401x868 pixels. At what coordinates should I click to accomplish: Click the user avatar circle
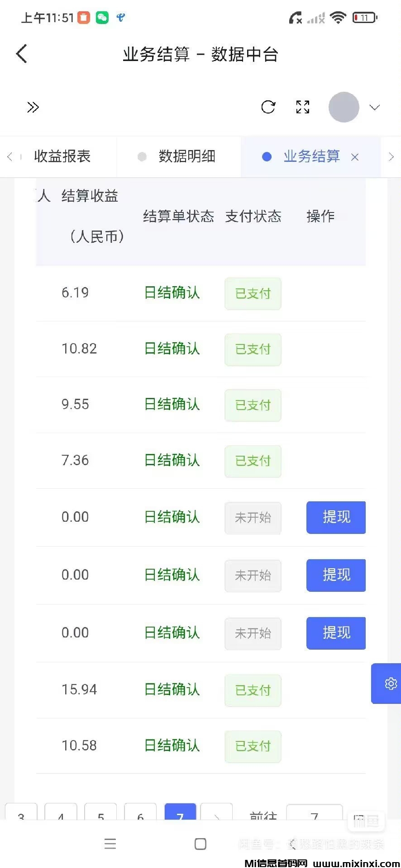point(344,107)
